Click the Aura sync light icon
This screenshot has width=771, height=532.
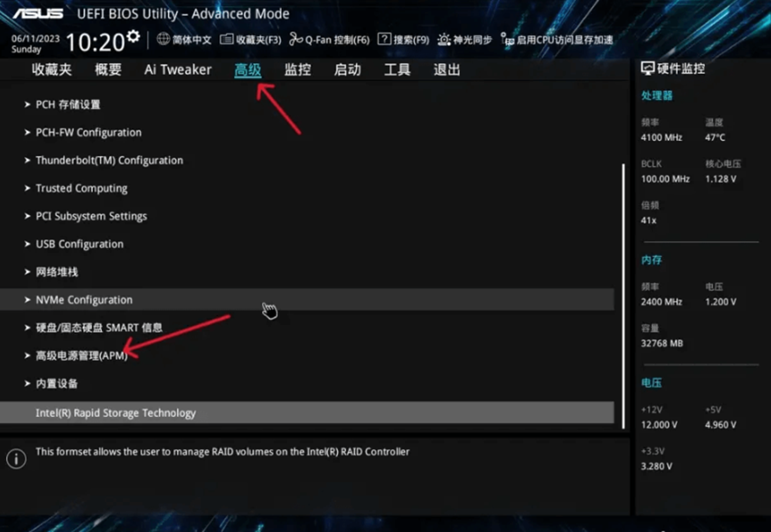coord(444,40)
